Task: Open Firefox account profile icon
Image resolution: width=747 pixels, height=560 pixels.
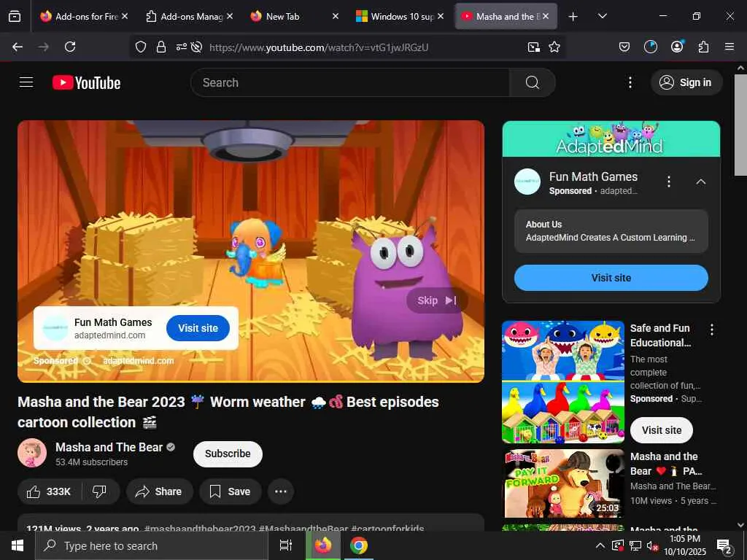Action: (677, 46)
